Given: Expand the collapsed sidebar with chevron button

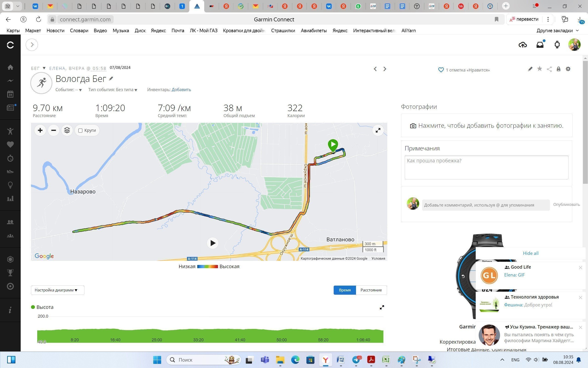Looking at the screenshot, I should click(32, 45).
